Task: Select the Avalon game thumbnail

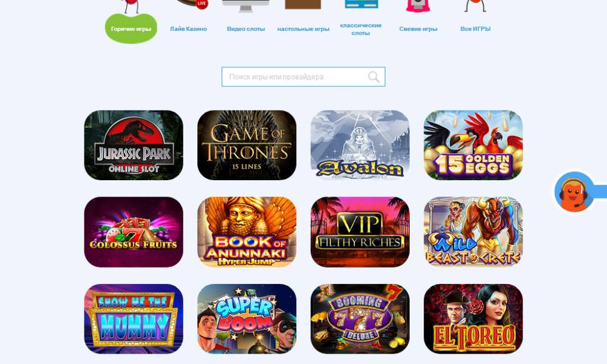Action: tap(360, 145)
